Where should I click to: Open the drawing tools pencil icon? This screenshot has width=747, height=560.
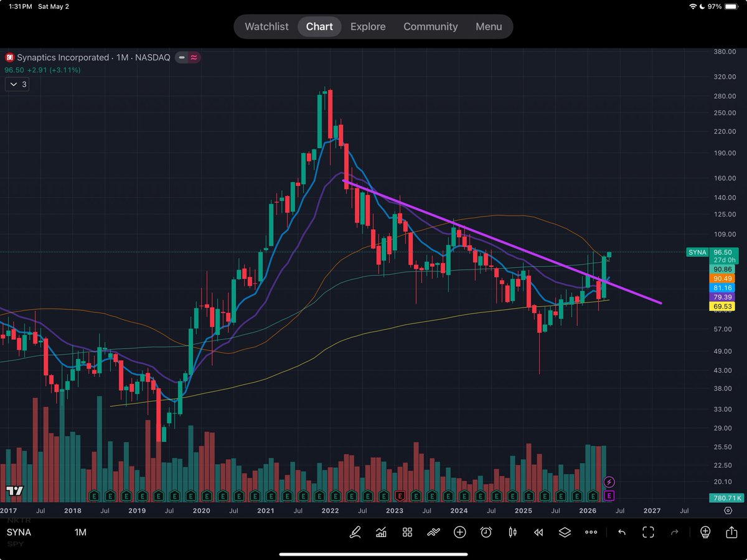coord(355,532)
